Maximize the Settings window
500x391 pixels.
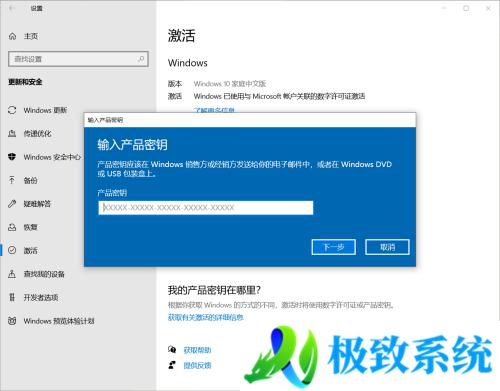[466, 8]
